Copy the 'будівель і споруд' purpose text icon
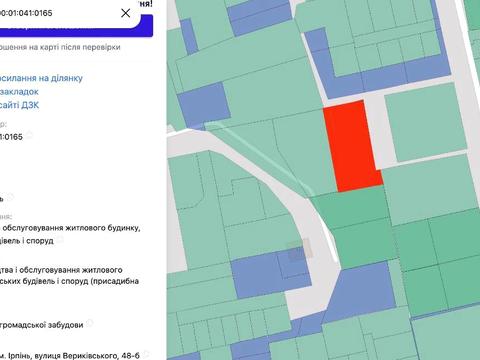480x360 pixels. click(x=60, y=239)
